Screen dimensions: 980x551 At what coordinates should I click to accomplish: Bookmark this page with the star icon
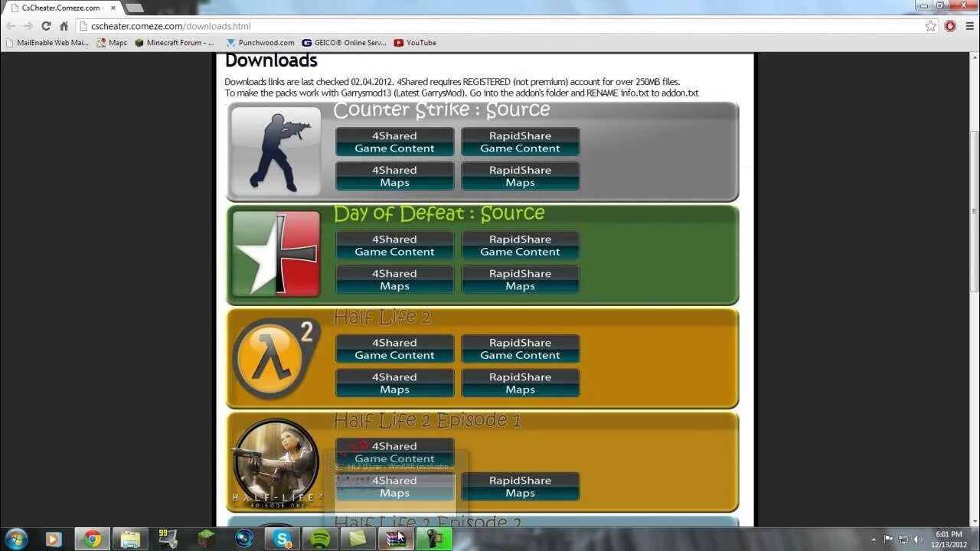pos(930,26)
